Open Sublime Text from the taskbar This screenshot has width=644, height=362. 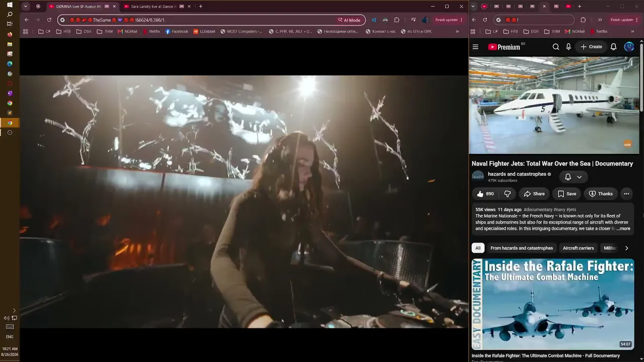click(x=10, y=113)
